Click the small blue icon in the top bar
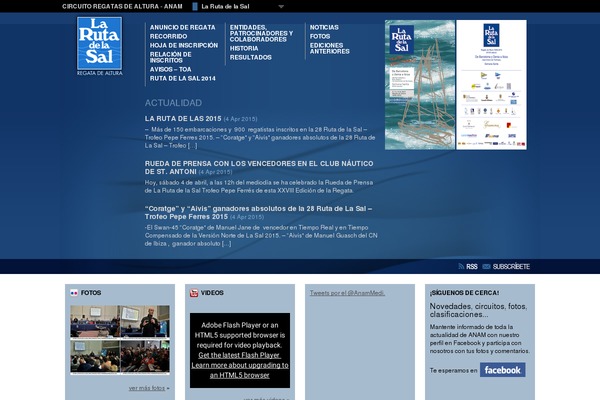600x400 pixels. (x=195, y=7)
